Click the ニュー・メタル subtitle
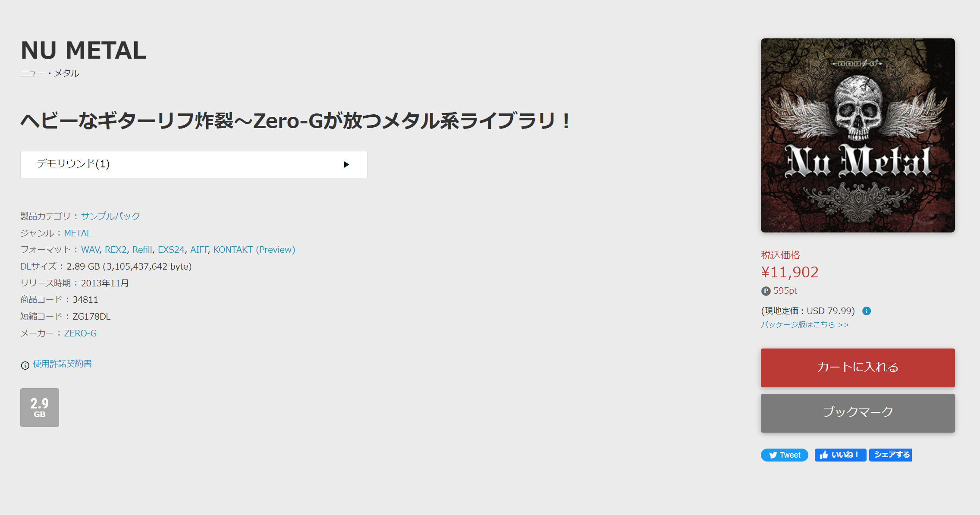 [x=50, y=73]
